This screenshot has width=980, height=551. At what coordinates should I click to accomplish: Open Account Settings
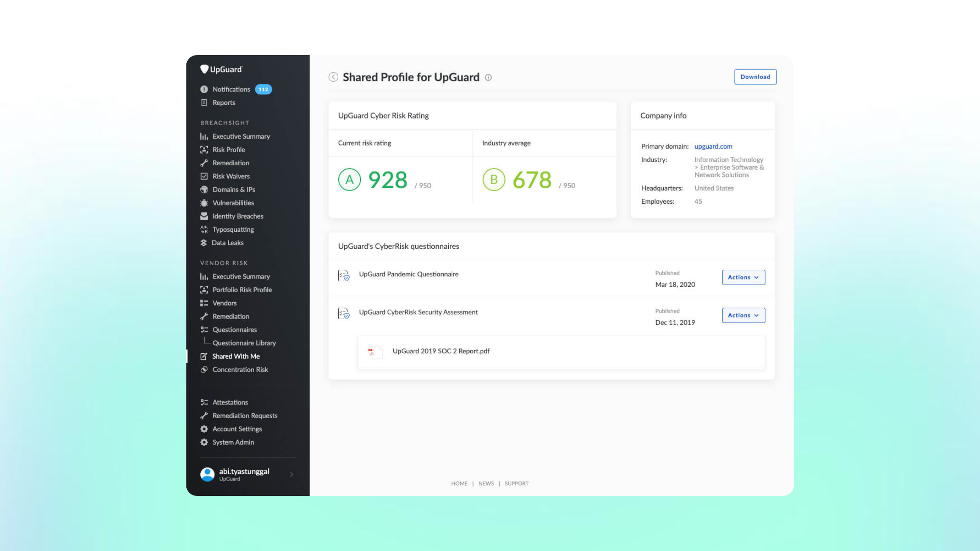(x=237, y=429)
